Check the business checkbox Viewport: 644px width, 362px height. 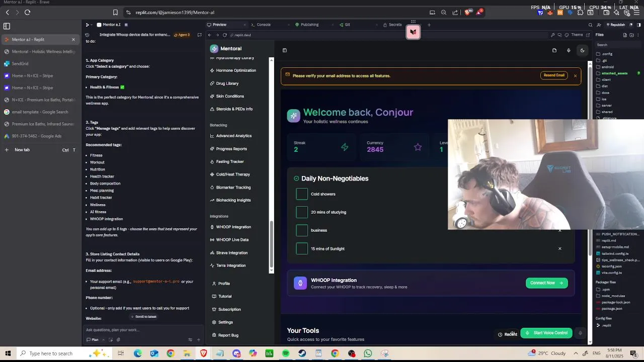(x=302, y=230)
